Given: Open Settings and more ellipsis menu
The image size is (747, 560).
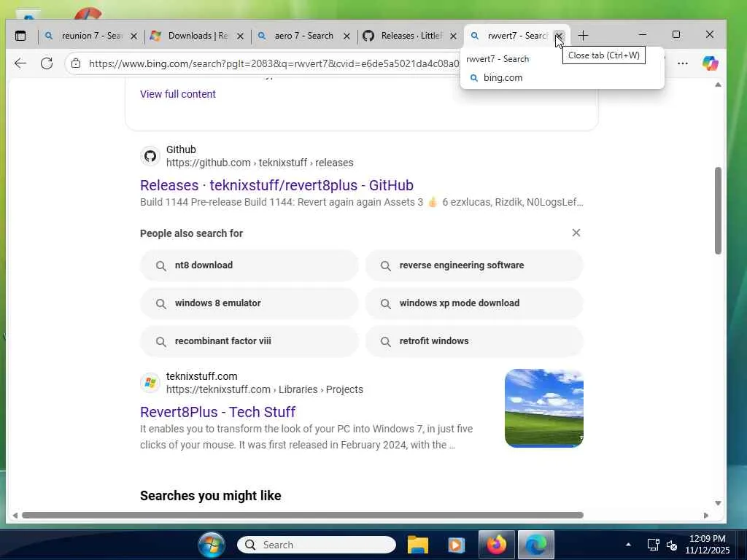Looking at the screenshot, I should tap(683, 63).
